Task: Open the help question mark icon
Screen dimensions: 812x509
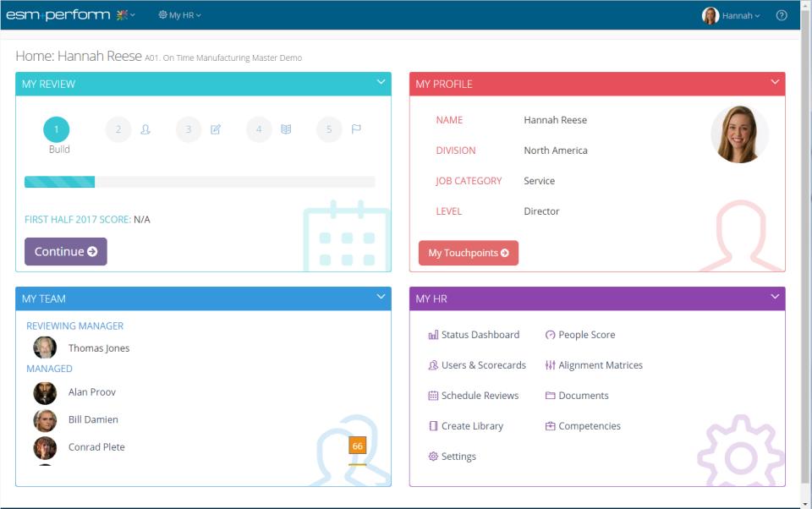Action: pos(781,14)
